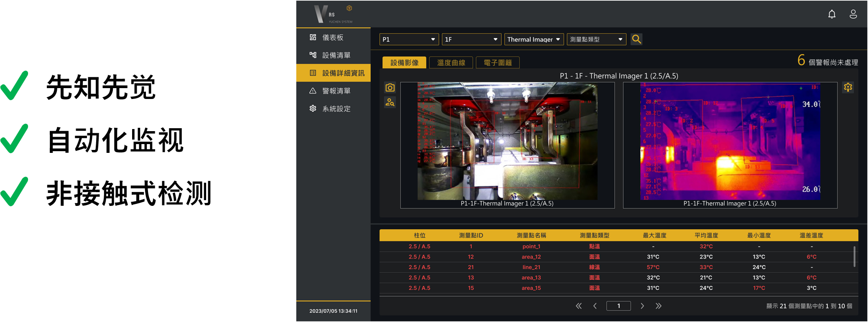Open the 測量點類型 dropdown
This screenshot has width=868, height=322.
coord(596,39)
